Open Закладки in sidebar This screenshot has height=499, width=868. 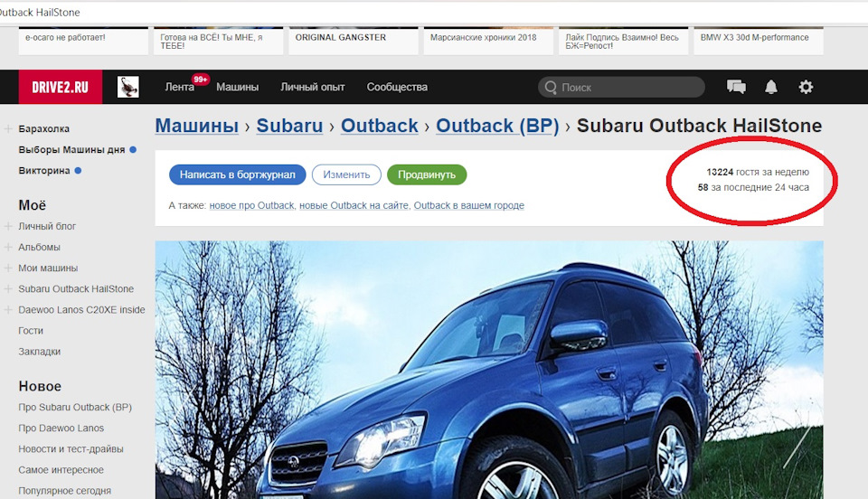pyautogui.click(x=39, y=352)
